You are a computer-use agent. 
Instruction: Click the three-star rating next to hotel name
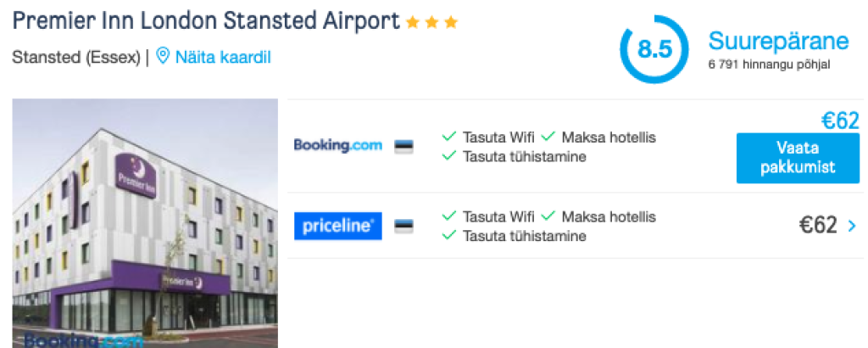431,23
